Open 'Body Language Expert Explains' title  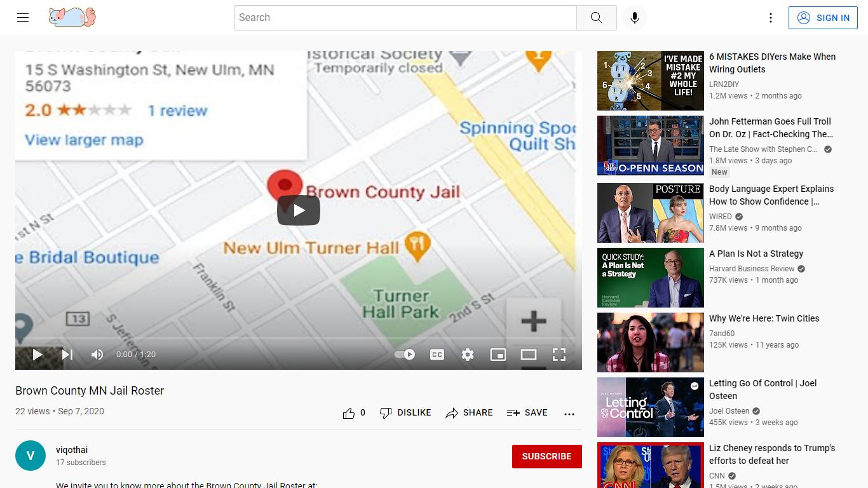(771, 195)
